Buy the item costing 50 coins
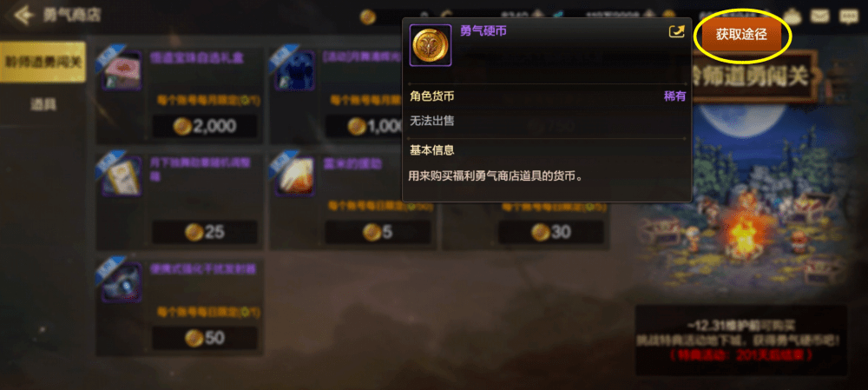868x390 pixels. click(204, 338)
